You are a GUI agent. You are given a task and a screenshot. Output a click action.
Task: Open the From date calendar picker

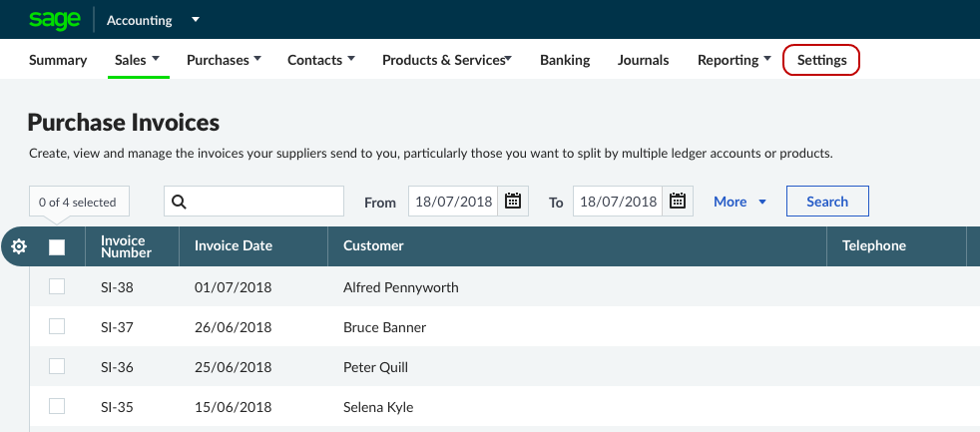[x=513, y=202]
